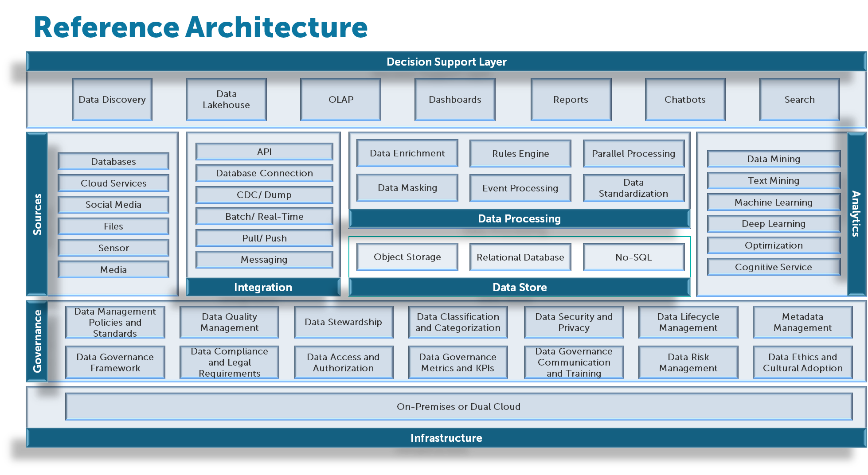This screenshot has width=868, height=475.
Task: Click Data Classification and Categorization
Action: [x=458, y=322]
